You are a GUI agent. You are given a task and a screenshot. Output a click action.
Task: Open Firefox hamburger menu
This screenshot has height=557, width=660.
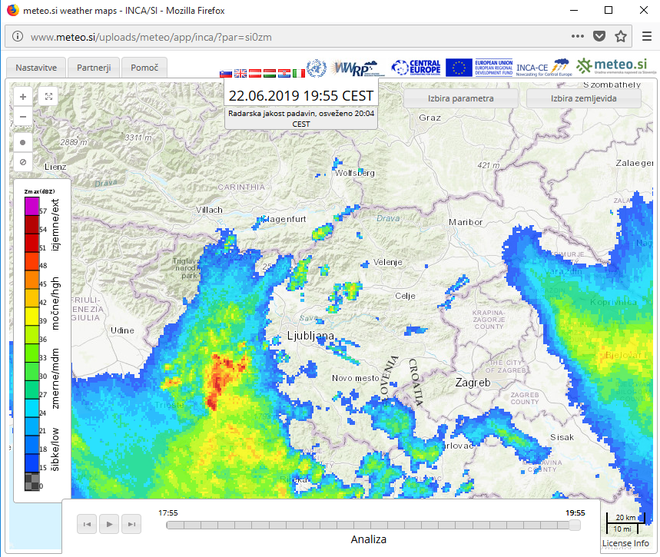click(647, 36)
